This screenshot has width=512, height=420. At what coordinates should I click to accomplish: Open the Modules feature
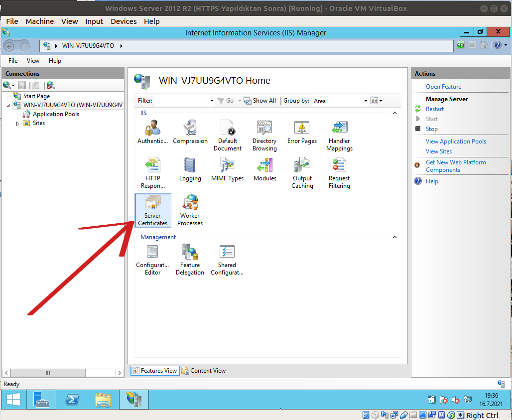pyautogui.click(x=265, y=169)
